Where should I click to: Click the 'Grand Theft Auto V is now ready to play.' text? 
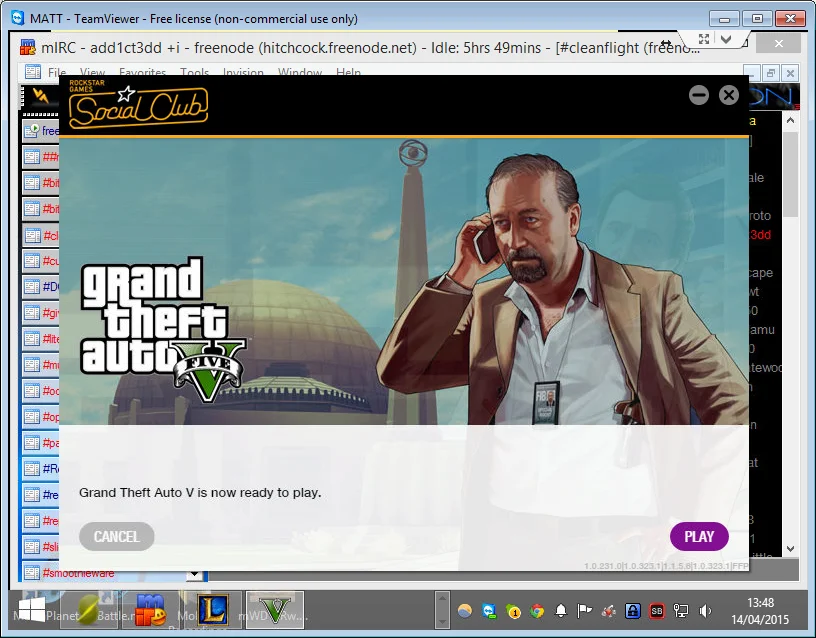point(200,492)
